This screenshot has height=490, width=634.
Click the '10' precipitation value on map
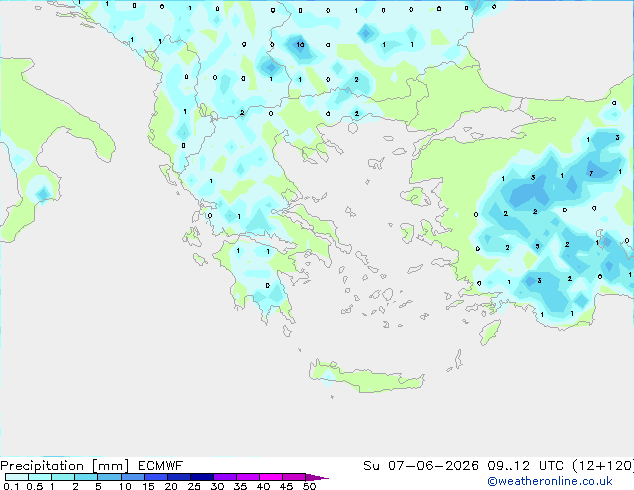pos(300,44)
